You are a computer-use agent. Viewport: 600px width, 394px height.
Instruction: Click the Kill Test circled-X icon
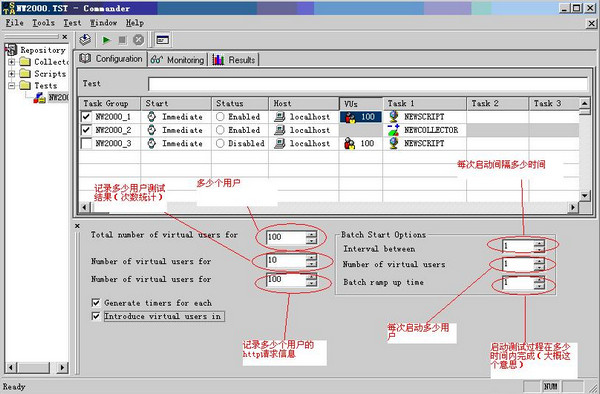(x=139, y=40)
